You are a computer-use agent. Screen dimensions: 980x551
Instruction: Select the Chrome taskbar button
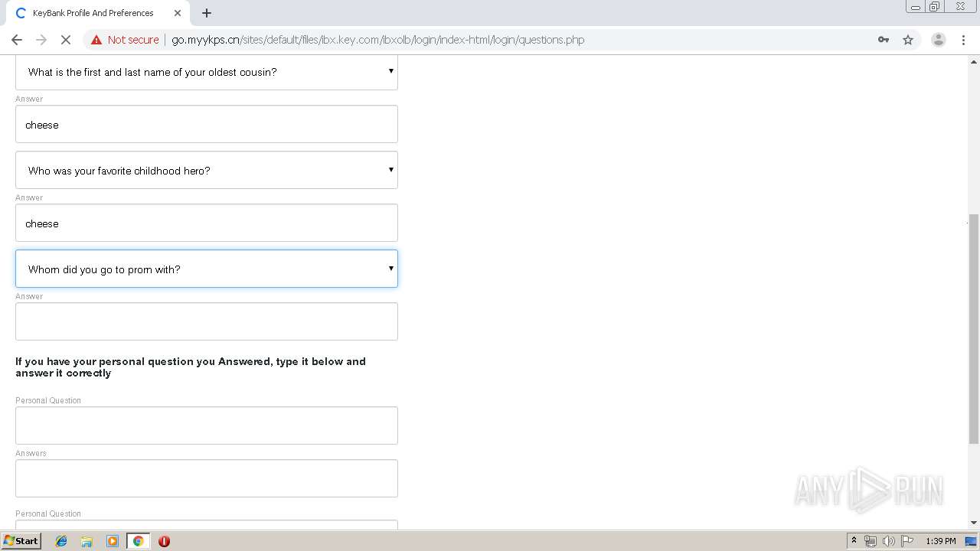(x=138, y=541)
